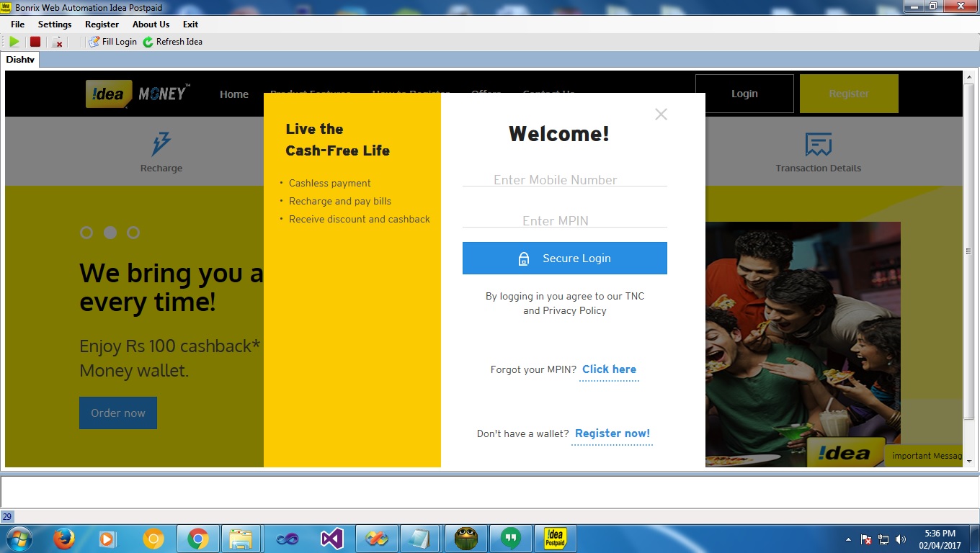Open the About Us menu

tap(151, 24)
